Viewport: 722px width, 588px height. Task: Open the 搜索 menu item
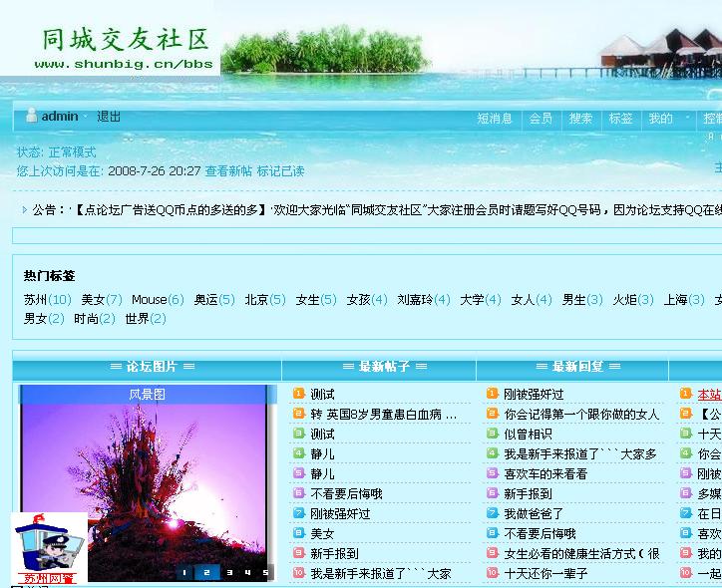(x=580, y=119)
